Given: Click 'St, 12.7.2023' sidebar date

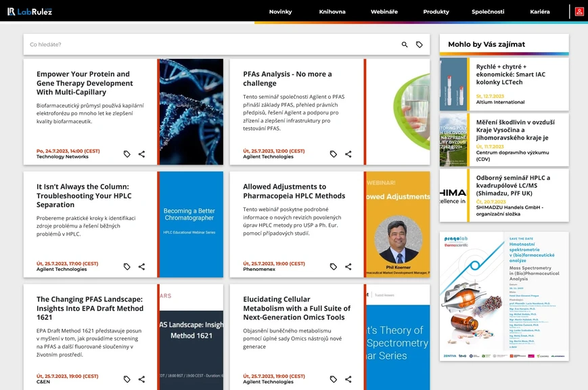Looking at the screenshot, I should 490,96.
